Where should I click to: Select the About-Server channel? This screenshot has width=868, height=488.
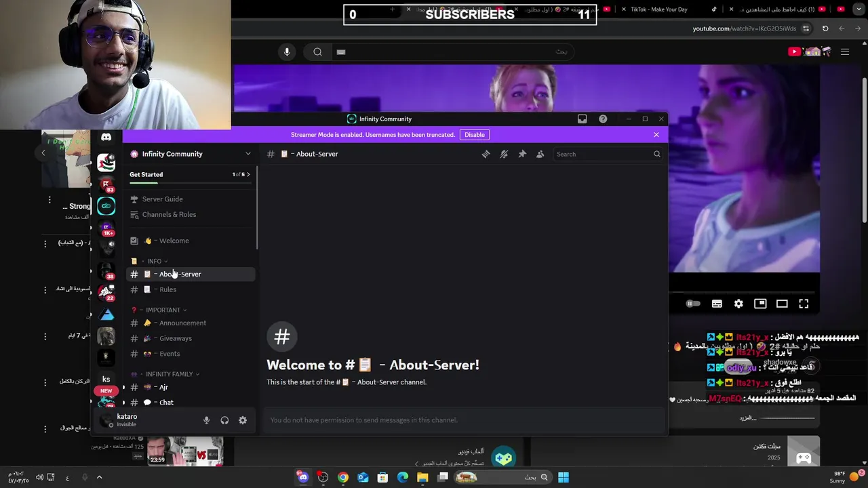[x=190, y=274]
